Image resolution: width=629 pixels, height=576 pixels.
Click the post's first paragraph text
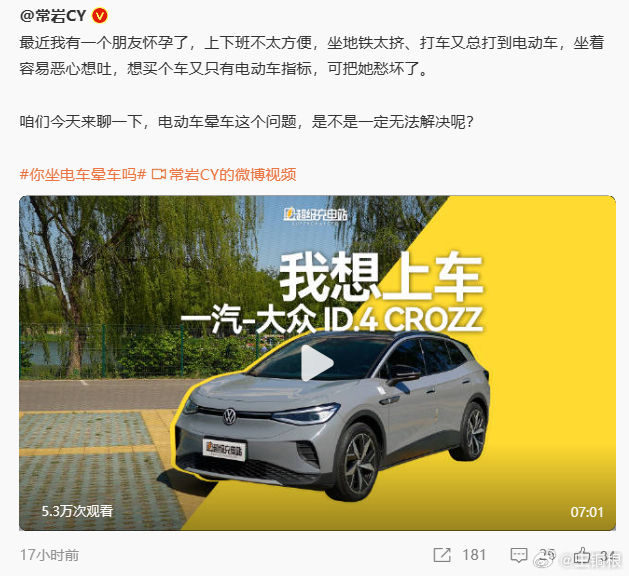pyautogui.click(x=312, y=55)
